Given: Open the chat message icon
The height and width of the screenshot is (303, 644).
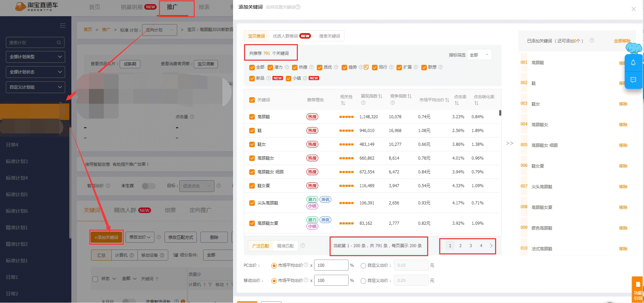Looking at the screenshot, I should [633, 80].
